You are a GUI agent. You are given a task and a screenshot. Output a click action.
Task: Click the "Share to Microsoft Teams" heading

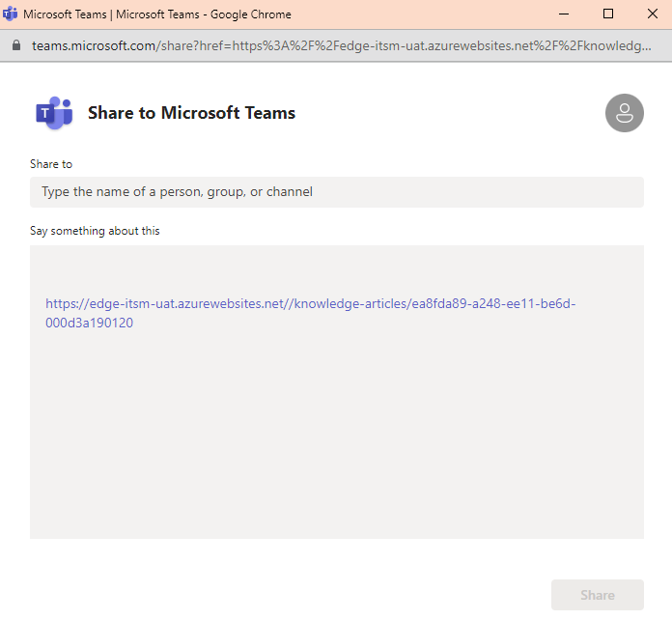coord(191,113)
